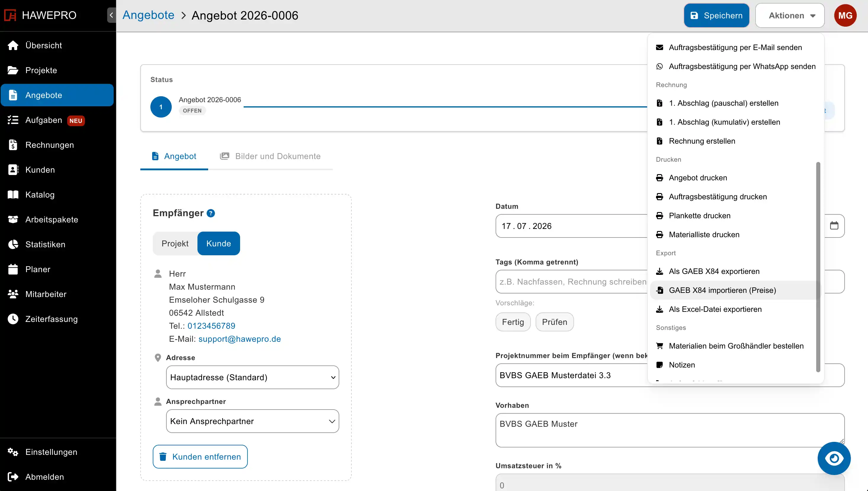Add the Fertig tag suggestion
Image resolution: width=868 pixels, height=491 pixels.
(x=513, y=322)
